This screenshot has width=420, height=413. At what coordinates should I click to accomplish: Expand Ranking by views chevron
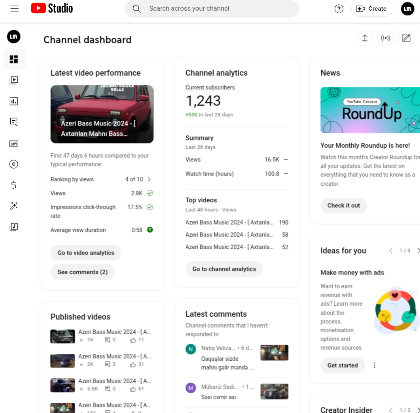149,179
